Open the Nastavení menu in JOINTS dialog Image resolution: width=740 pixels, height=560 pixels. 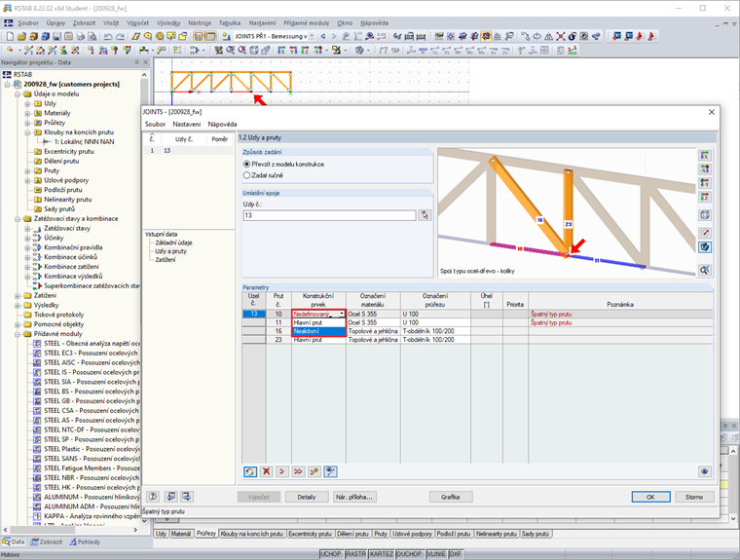(186, 125)
